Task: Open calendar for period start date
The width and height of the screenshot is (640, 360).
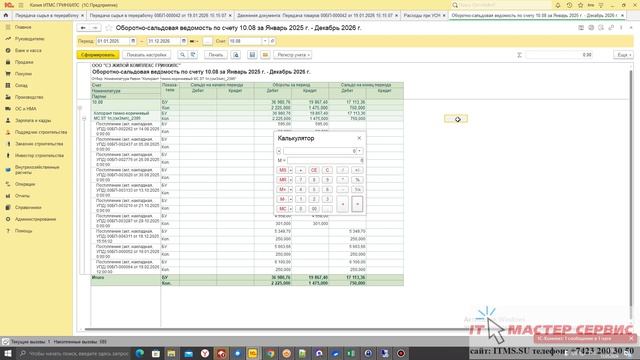Action: (133, 41)
